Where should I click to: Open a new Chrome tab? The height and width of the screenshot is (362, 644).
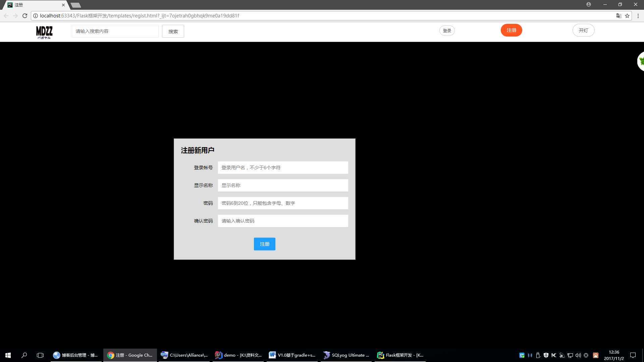(76, 5)
